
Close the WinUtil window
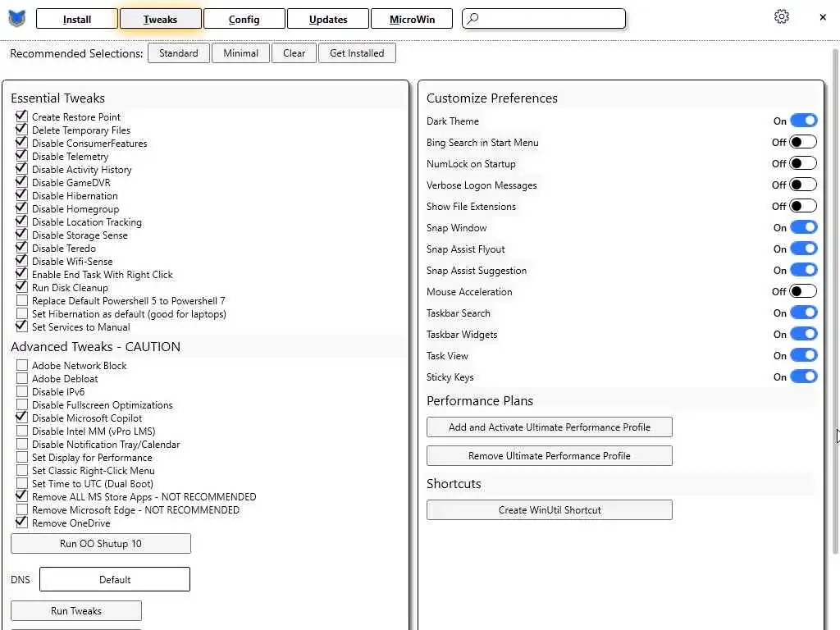point(823,17)
